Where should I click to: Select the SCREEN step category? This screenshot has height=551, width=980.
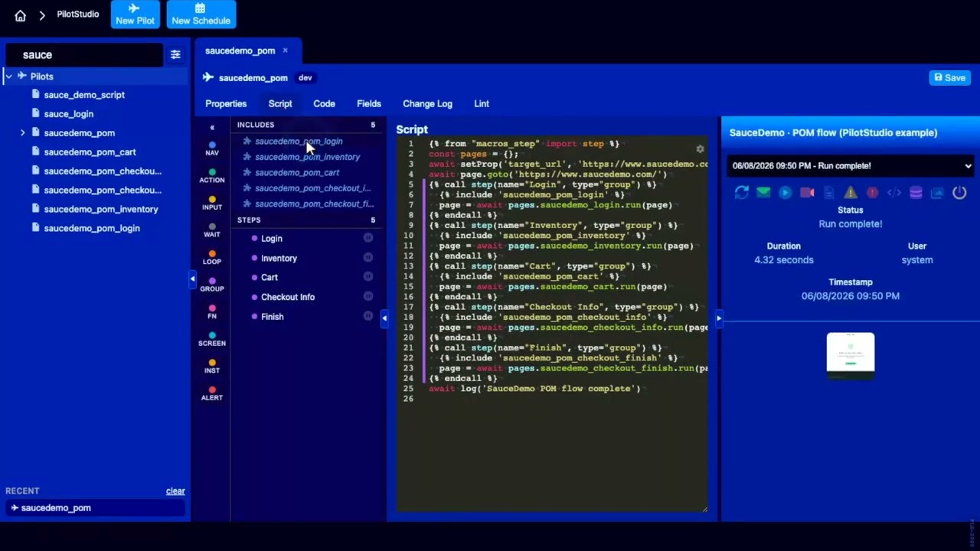tap(212, 339)
